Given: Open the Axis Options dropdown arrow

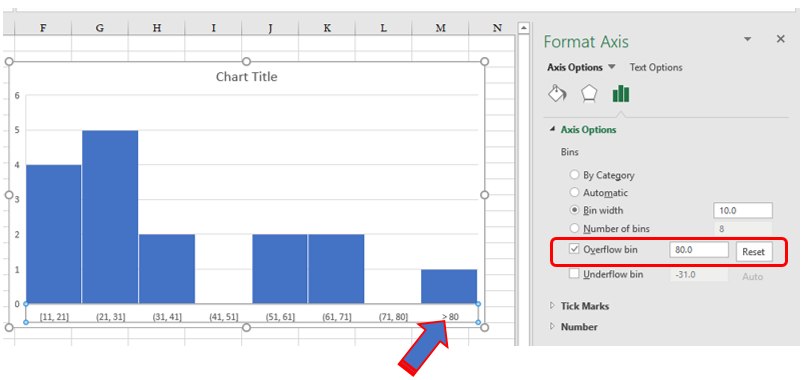Looking at the screenshot, I should pyautogui.click(x=611, y=67).
